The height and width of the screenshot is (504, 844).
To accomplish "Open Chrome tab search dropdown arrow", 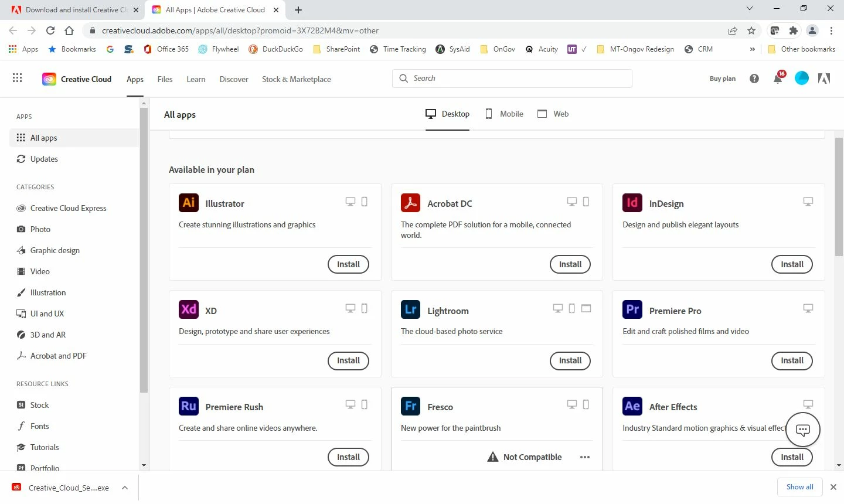I will click(x=749, y=9).
